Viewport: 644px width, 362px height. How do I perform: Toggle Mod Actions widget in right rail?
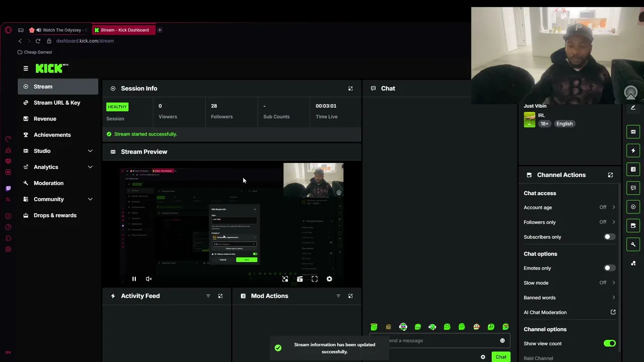(x=633, y=169)
